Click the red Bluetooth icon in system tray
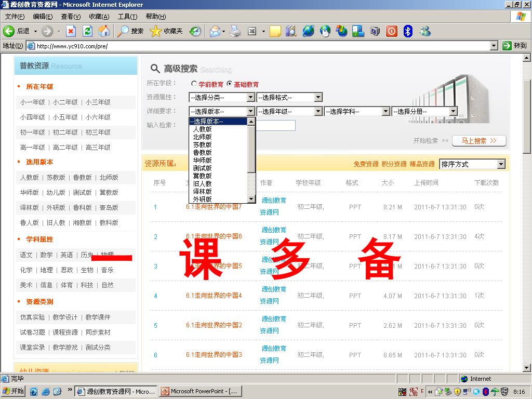Screen dimensions: 532x399 pos(486,392)
